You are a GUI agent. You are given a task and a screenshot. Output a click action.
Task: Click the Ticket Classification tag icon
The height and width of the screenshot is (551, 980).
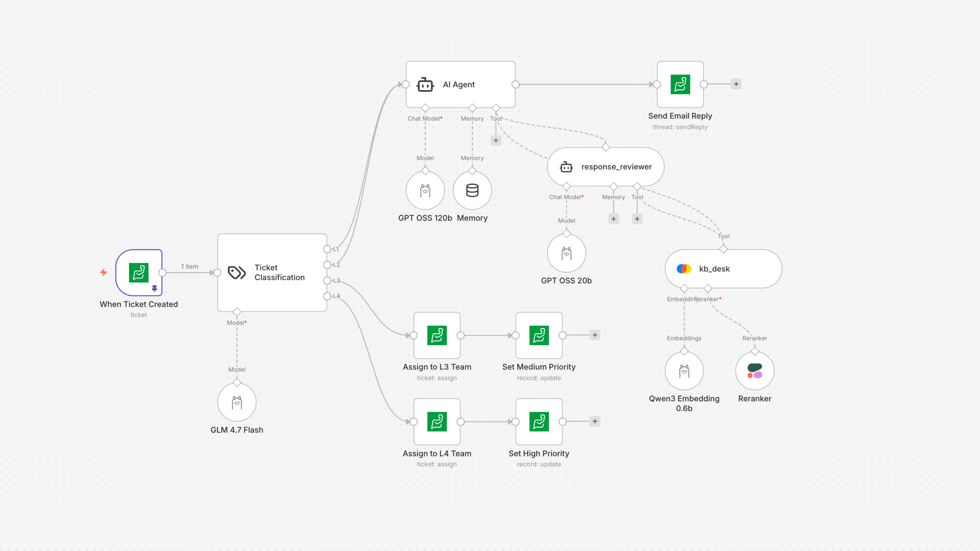pyautogui.click(x=236, y=272)
